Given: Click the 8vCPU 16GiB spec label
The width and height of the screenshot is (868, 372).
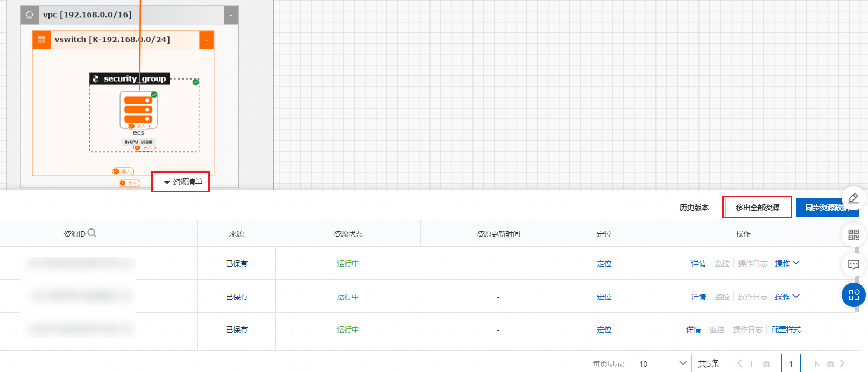Looking at the screenshot, I should pos(138,142).
